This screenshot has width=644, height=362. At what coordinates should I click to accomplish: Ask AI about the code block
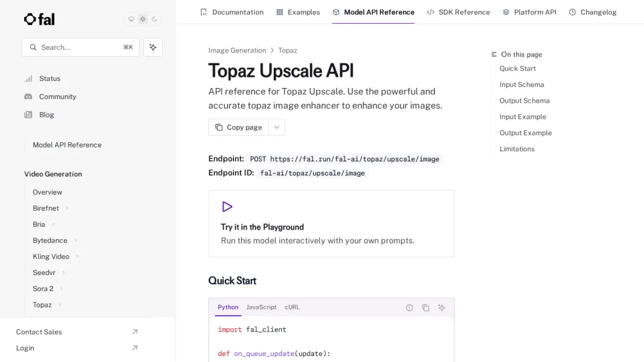(442, 308)
